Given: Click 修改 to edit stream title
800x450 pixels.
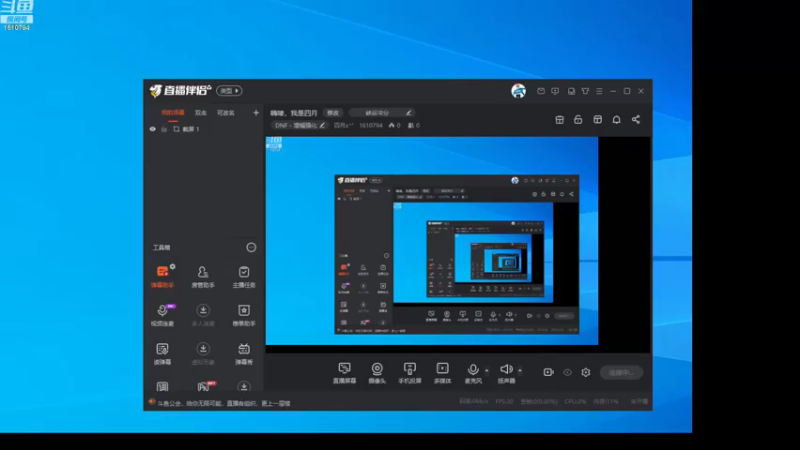Looking at the screenshot, I should (x=333, y=113).
